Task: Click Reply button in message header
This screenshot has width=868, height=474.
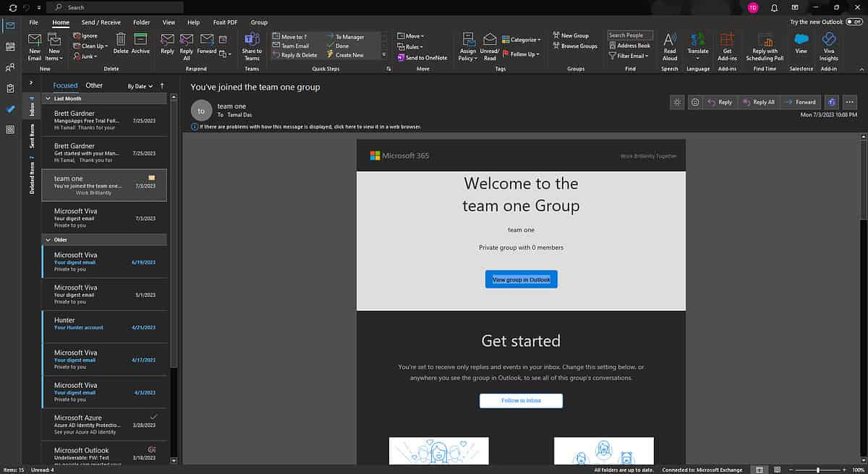Action: (720, 102)
